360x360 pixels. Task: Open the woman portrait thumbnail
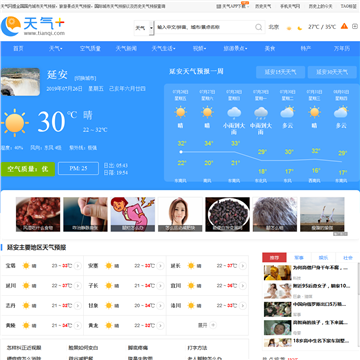point(180,214)
